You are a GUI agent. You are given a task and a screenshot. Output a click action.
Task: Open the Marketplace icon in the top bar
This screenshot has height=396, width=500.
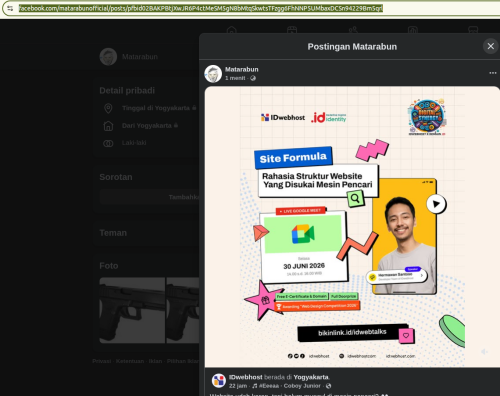coord(473,30)
